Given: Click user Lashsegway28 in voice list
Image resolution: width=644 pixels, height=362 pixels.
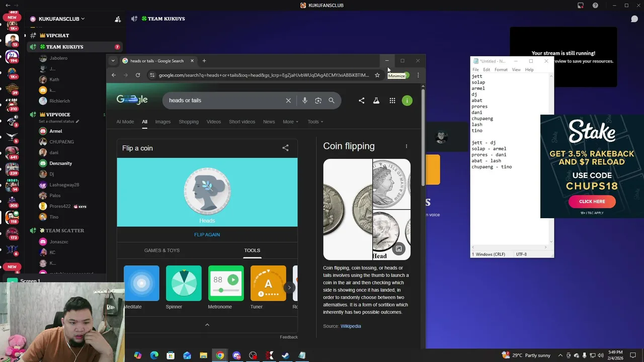Looking at the screenshot, I should point(64,185).
